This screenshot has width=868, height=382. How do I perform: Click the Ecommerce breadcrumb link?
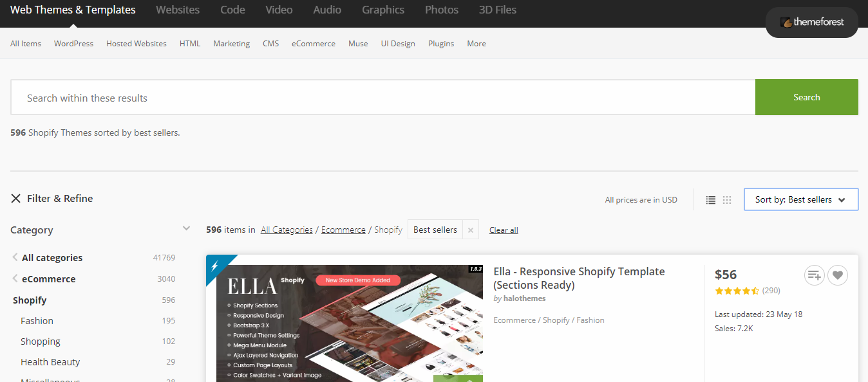[343, 230]
